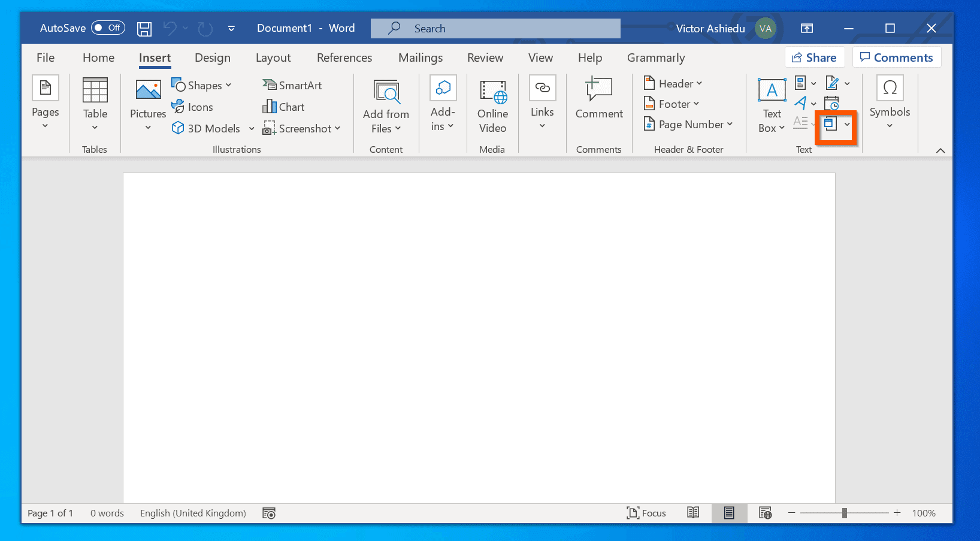Insert a new Comment

coord(599,98)
